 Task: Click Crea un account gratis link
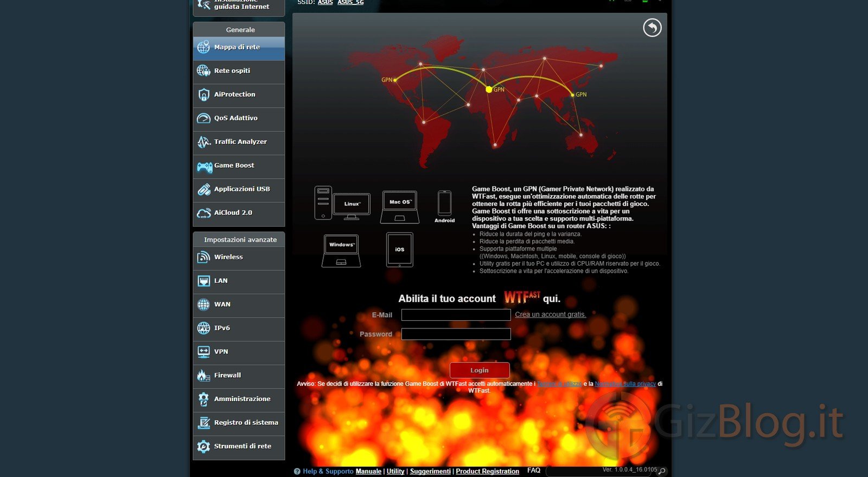click(x=551, y=314)
